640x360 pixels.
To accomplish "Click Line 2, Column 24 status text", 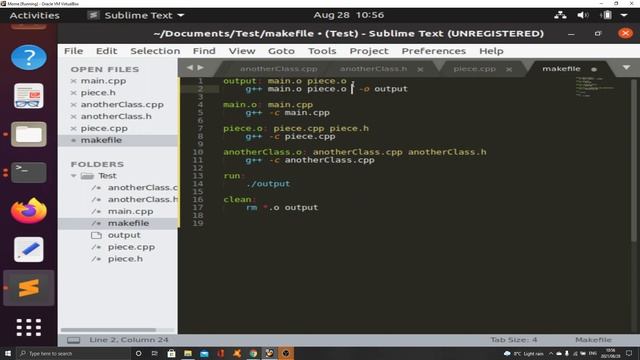I will (x=129, y=340).
